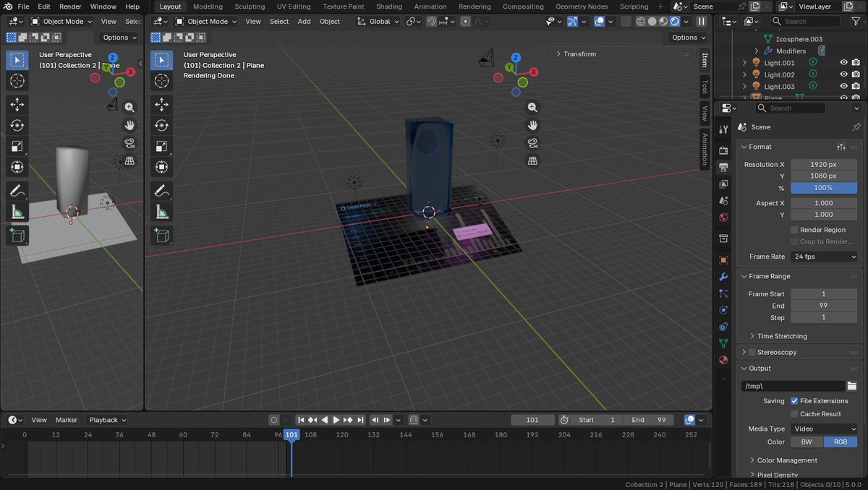Switch to the Sculpting workspace tab

coord(250,7)
